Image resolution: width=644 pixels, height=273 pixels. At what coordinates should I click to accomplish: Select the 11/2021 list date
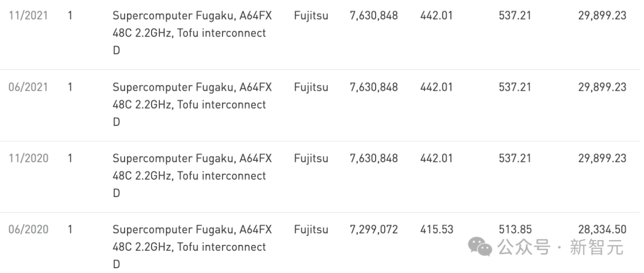click(x=29, y=16)
